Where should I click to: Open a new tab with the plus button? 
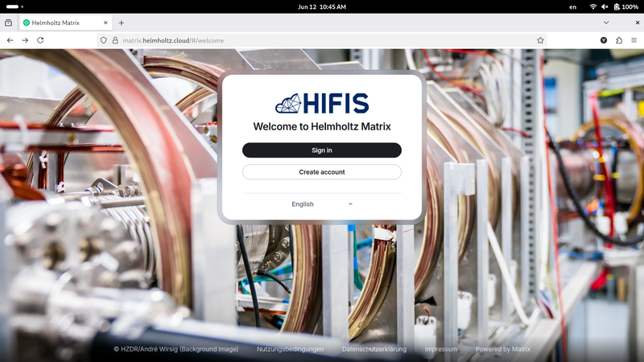coord(122,23)
